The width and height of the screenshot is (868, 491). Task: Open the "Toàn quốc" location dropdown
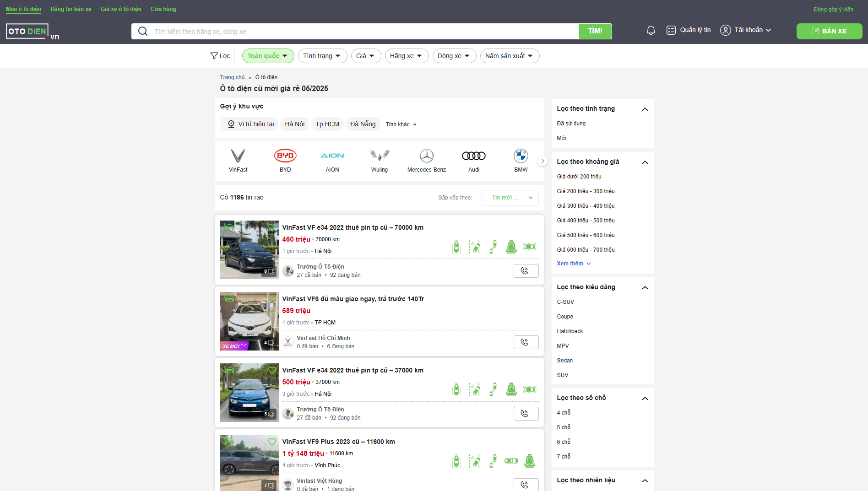(268, 56)
